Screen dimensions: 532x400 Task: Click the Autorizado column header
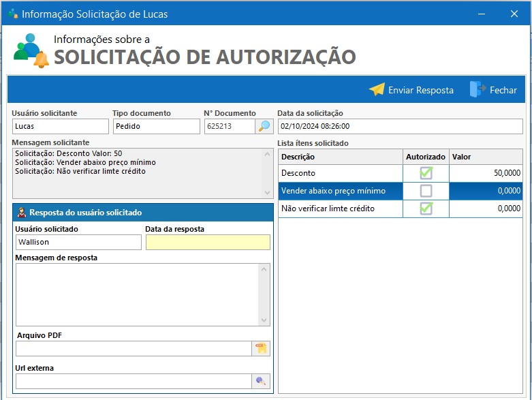(426, 157)
